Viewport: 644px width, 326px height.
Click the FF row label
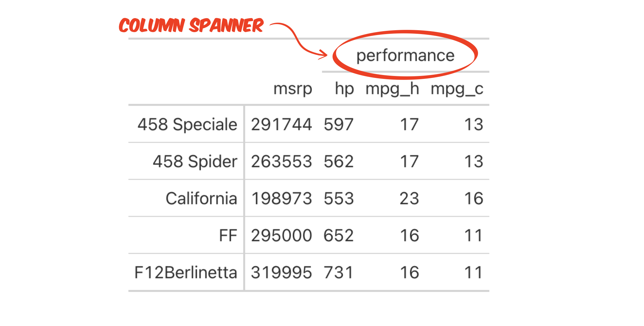tap(228, 235)
